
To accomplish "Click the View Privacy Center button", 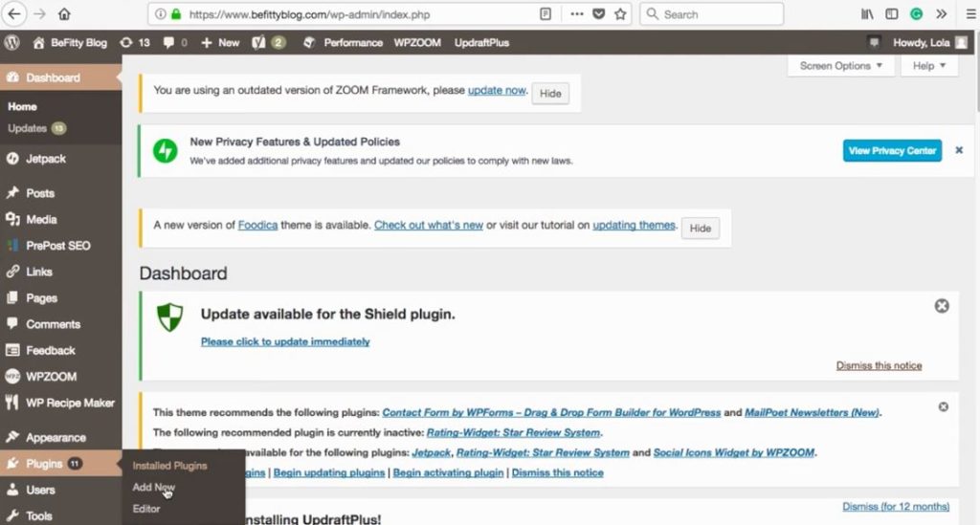I will point(892,150).
